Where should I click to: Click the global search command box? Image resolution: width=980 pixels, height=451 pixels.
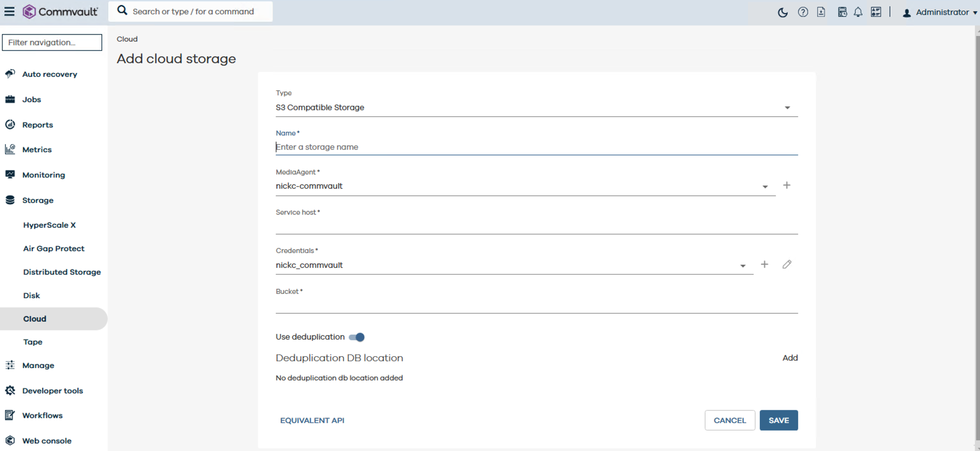190,11
